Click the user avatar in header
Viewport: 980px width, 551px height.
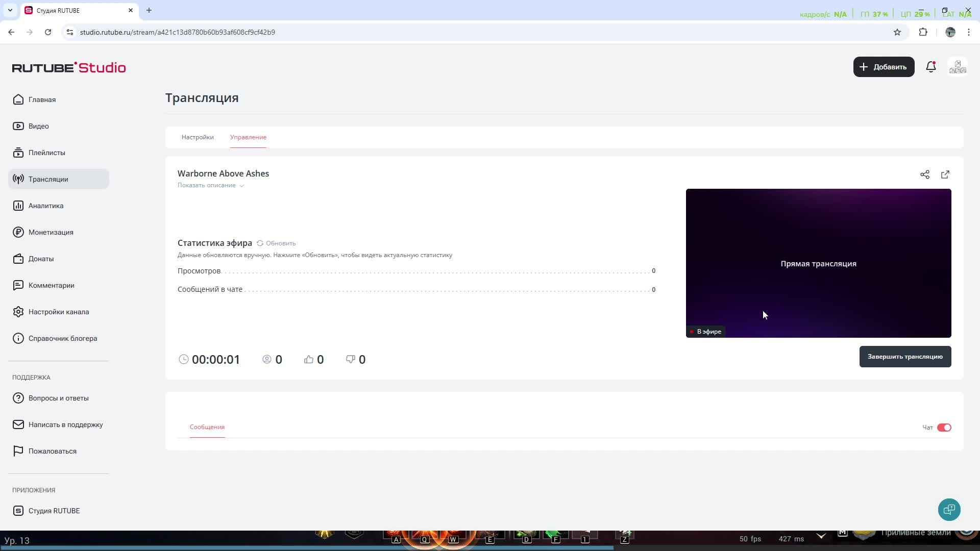pos(957,67)
